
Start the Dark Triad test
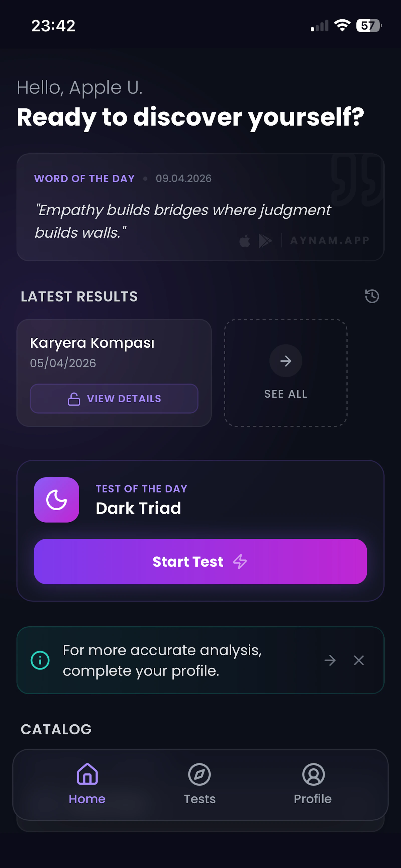pyautogui.click(x=200, y=561)
